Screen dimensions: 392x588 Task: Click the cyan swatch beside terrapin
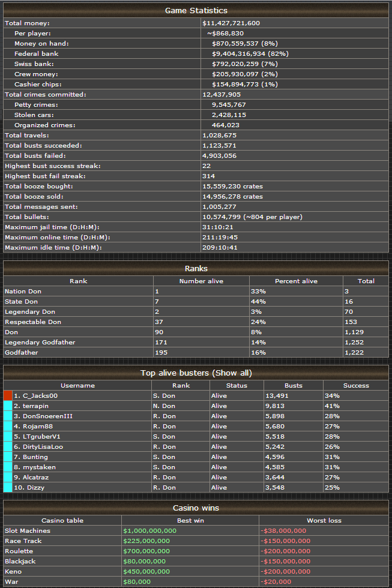tap(8, 406)
